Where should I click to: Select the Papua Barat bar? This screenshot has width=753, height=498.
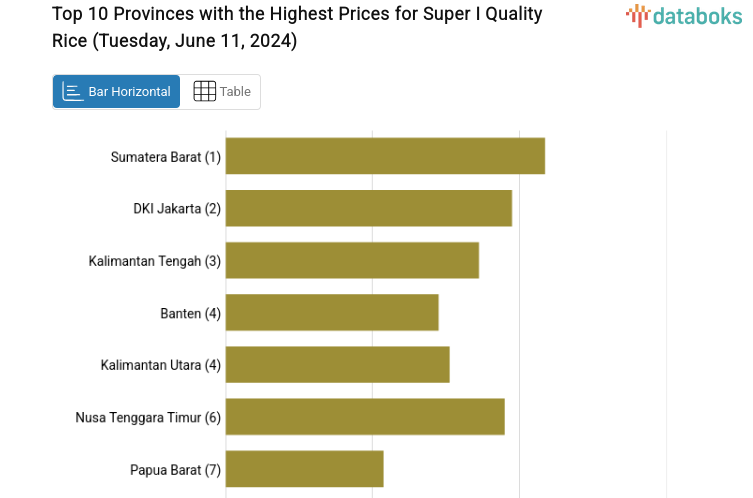click(x=304, y=468)
